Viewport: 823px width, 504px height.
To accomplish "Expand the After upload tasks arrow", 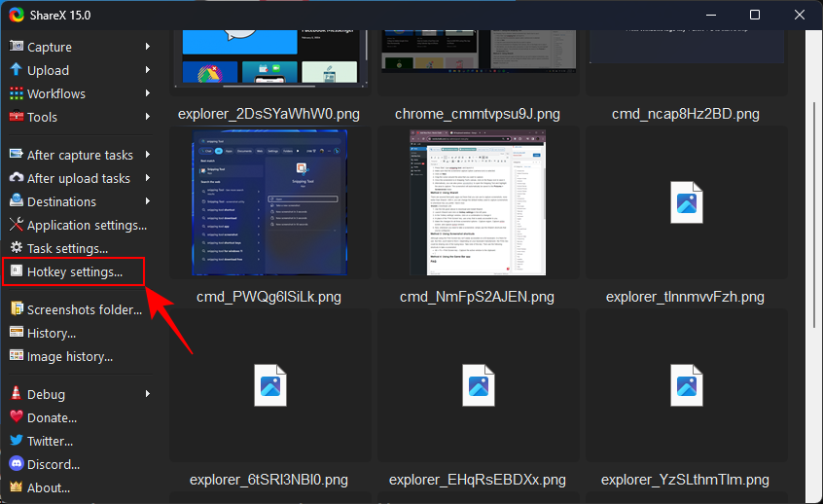I will pyautogui.click(x=148, y=178).
